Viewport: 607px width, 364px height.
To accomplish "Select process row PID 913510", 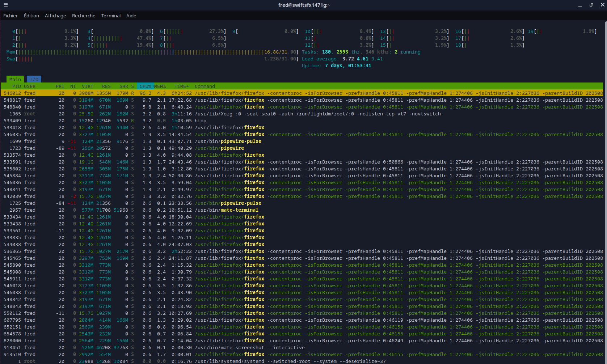I will pyautogui.click(x=302, y=355).
